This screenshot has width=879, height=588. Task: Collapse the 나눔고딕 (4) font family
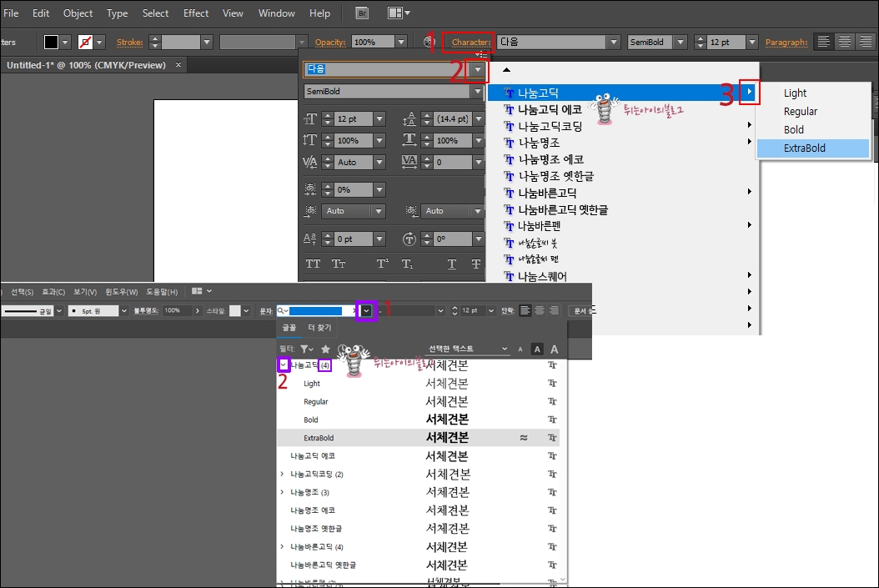click(x=283, y=365)
